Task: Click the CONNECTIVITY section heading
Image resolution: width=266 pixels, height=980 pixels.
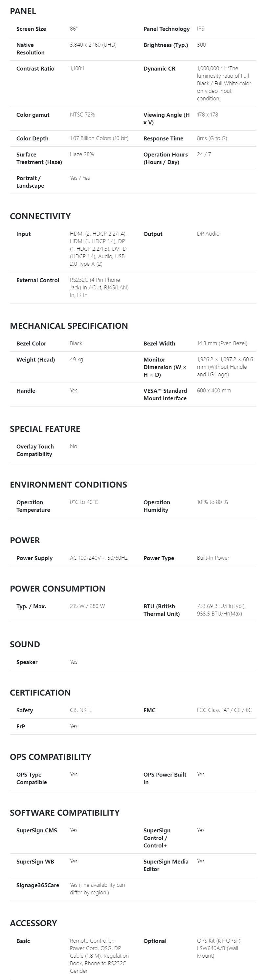Action: pyautogui.click(x=40, y=216)
